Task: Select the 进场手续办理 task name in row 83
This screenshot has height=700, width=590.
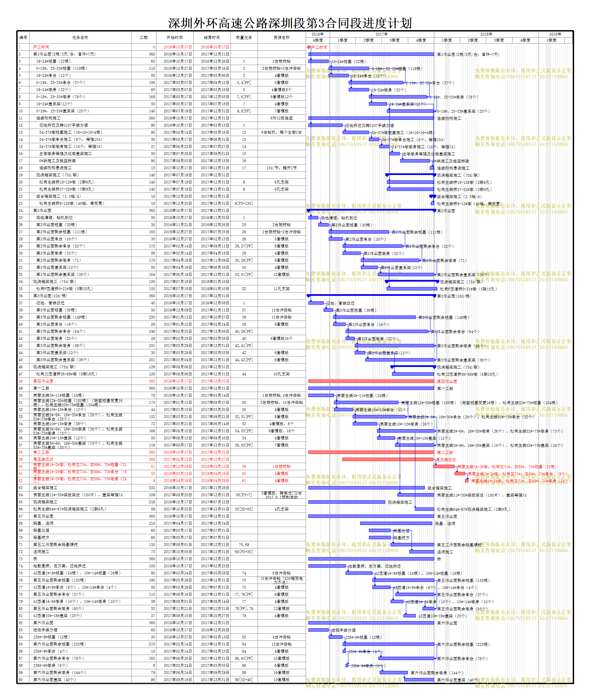Action: [45, 630]
